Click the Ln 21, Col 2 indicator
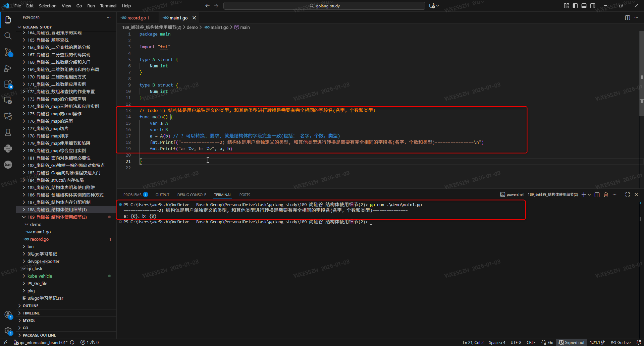This screenshot has height=346, width=644. (x=473, y=342)
